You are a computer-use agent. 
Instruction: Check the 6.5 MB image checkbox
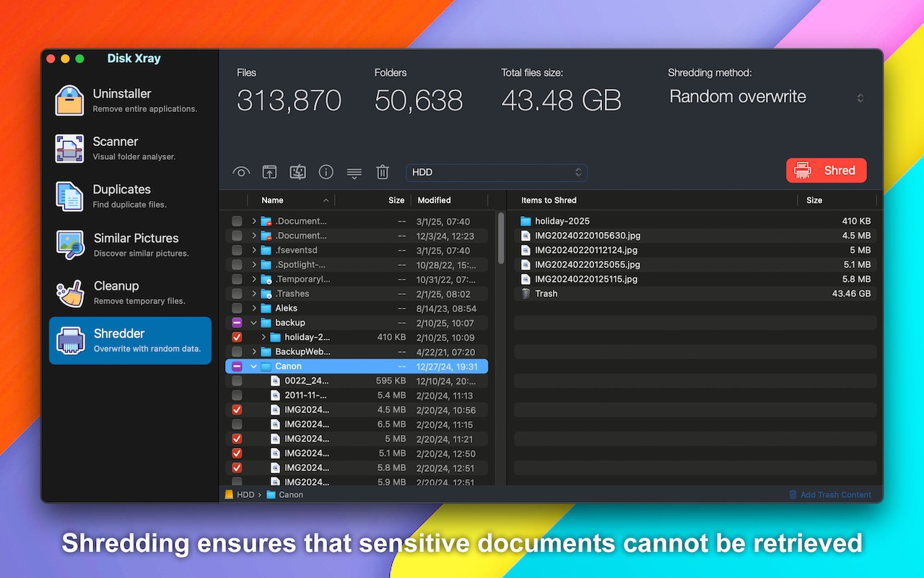(x=237, y=424)
